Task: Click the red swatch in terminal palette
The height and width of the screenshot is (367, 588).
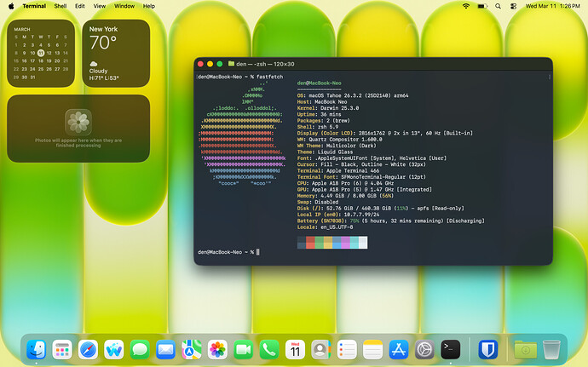Action: [x=310, y=242]
